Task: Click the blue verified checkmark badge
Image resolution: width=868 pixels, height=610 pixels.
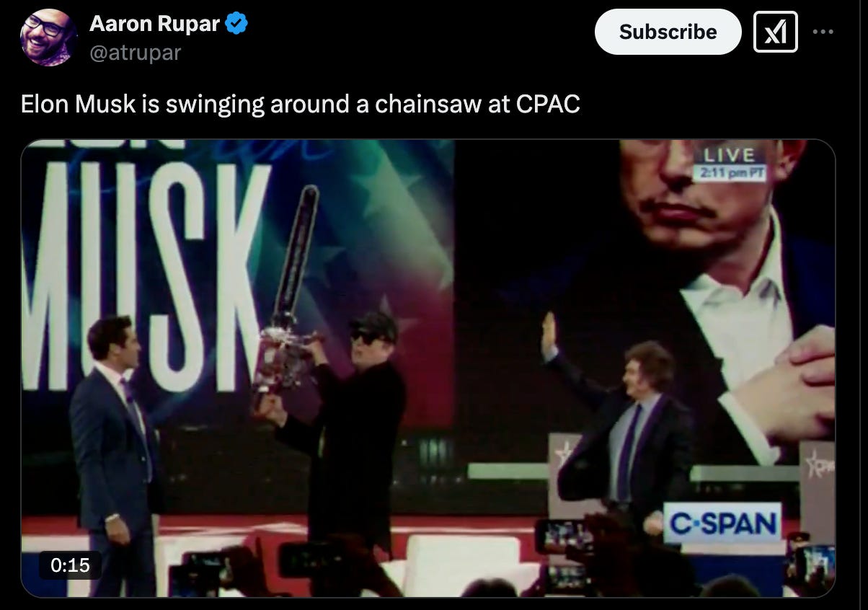Action: point(236,24)
